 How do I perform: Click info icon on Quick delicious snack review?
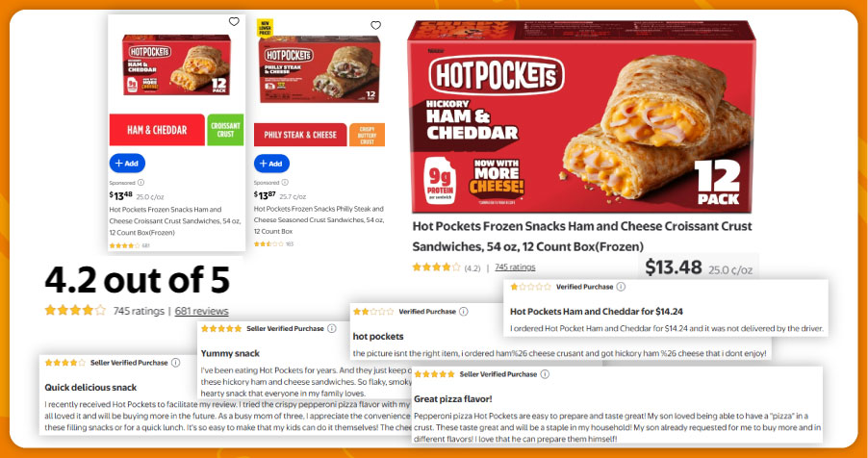pyautogui.click(x=175, y=363)
